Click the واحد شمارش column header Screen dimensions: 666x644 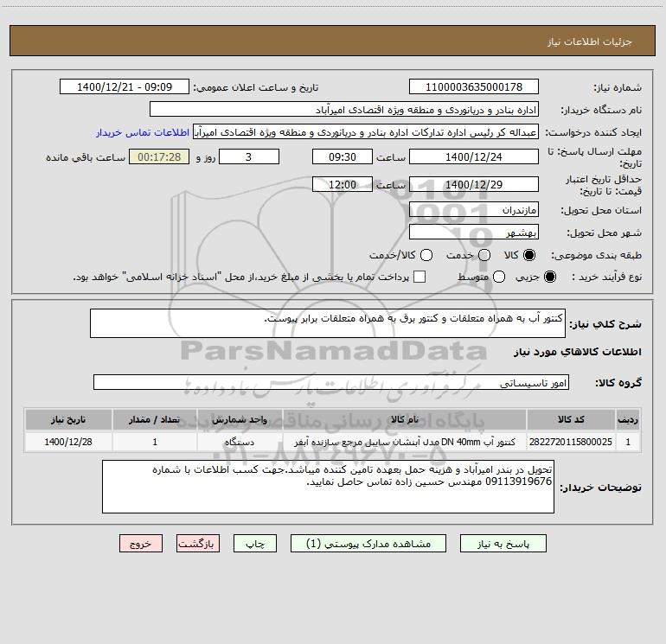[x=240, y=419]
